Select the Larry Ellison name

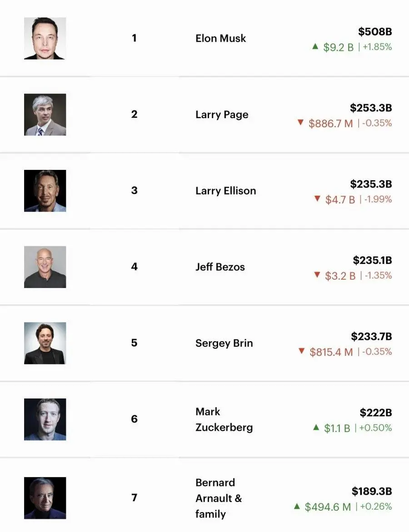225,191
